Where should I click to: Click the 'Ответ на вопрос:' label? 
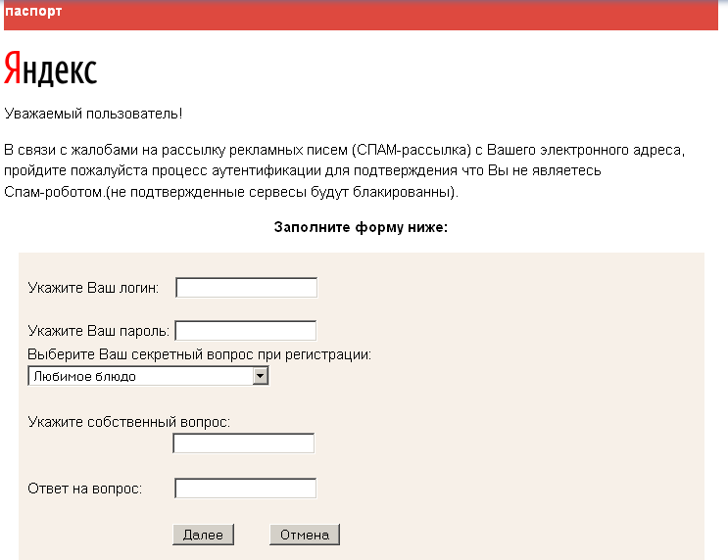point(85,489)
